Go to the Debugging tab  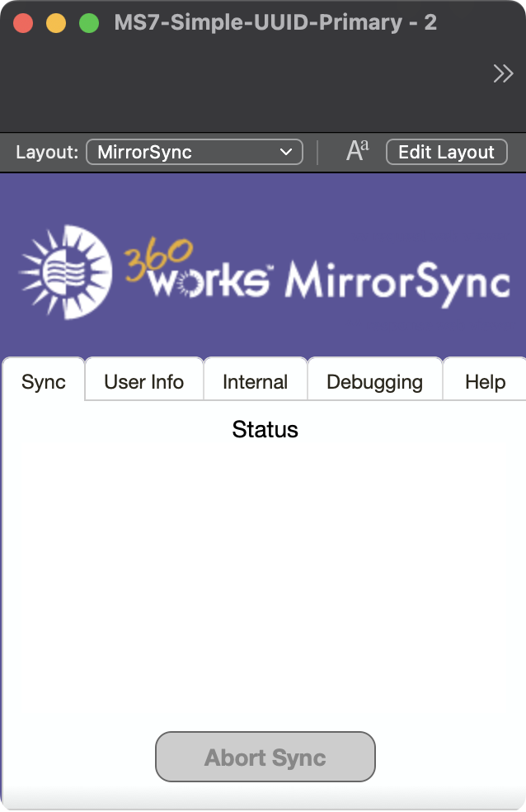pyautogui.click(x=374, y=382)
